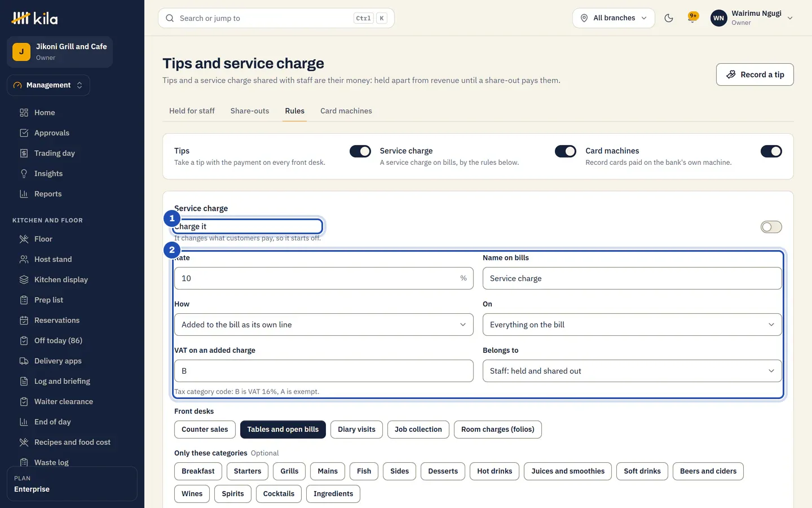Switch off the Card machines toggle
Image resolution: width=812 pixels, height=508 pixels.
coord(771,151)
